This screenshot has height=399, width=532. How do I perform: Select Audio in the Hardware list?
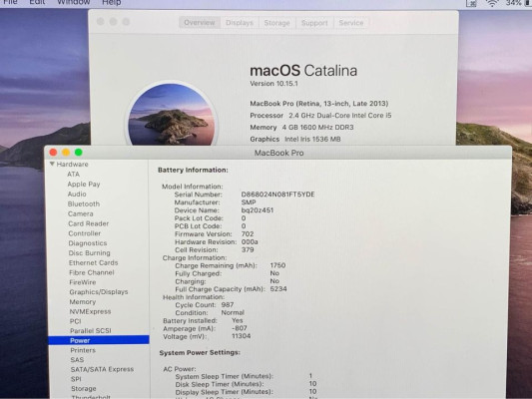(77, 194)
